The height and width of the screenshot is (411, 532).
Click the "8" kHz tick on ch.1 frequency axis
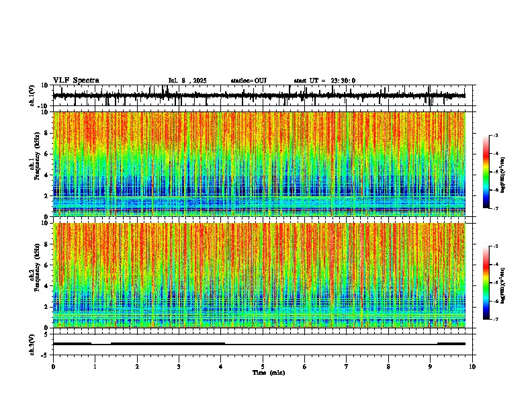pyautogui.click(x=46, y=133)
